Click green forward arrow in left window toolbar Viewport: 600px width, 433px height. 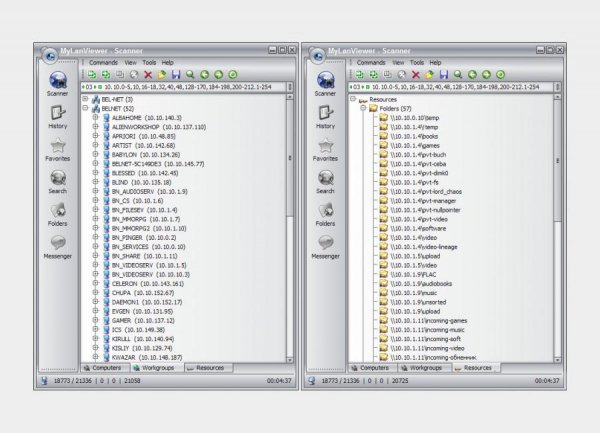[218, 75]
